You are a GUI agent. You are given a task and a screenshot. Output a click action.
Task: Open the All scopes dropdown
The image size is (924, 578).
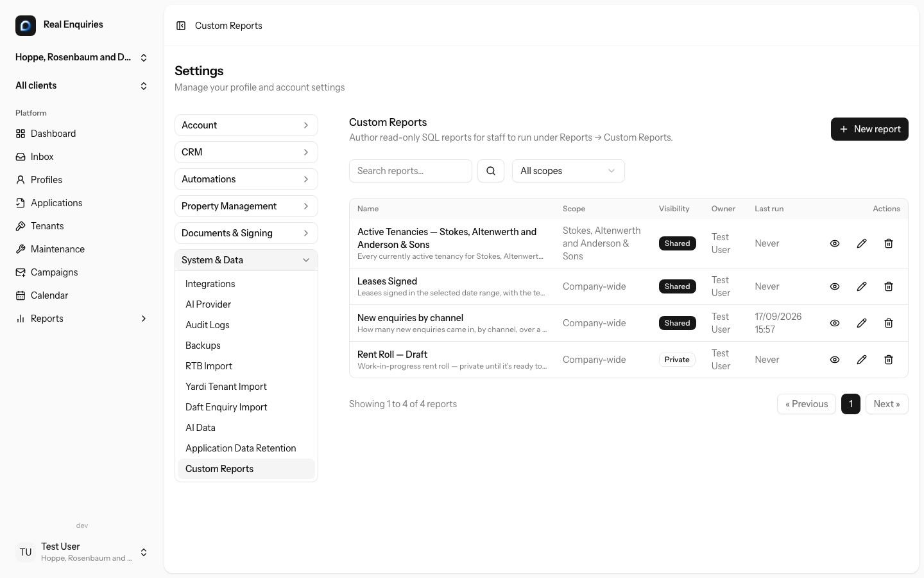[569, 171]
